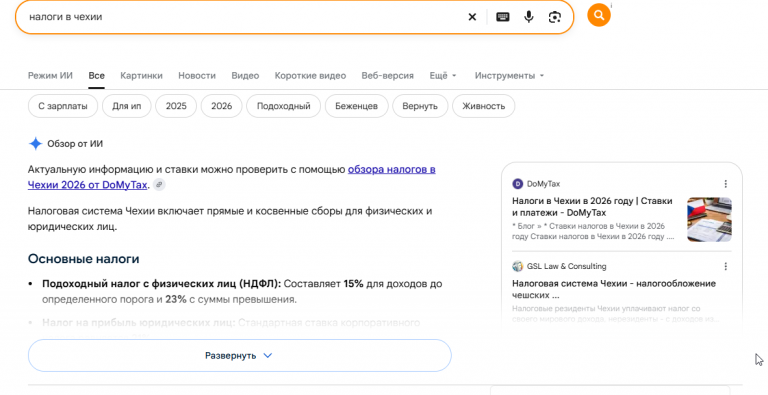Open the 'Картинки' tab
Screen dimensions: 768x395
coord(142,75)
